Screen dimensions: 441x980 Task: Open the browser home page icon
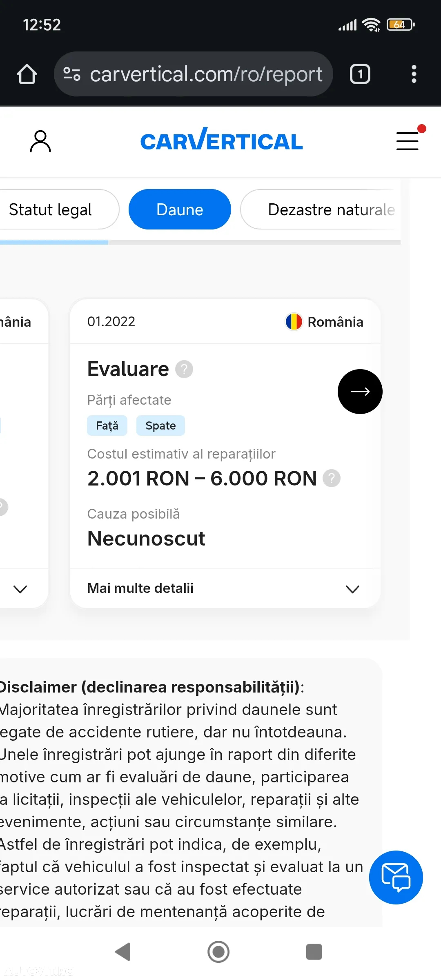point(27,74)
